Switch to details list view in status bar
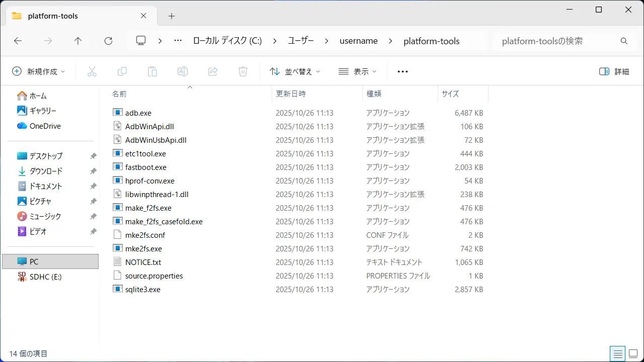Image resolution: width=644 pixels, height=362 pixels. click(618, 353)
